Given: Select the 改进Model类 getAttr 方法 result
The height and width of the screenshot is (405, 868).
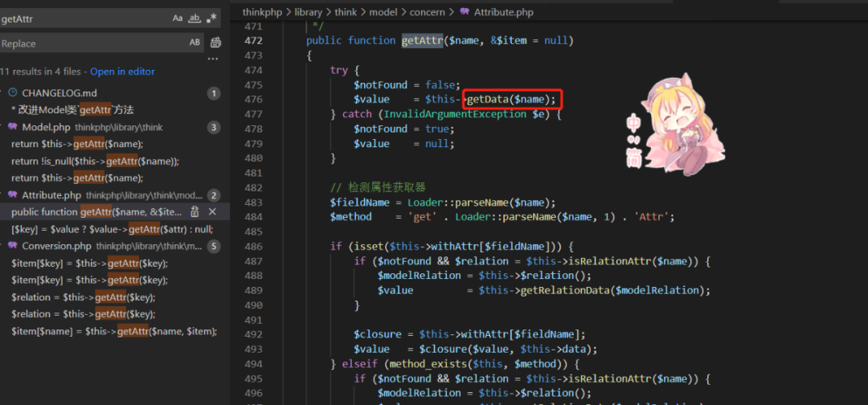Looking at the screenshot, I should click(x=72, y=110).
